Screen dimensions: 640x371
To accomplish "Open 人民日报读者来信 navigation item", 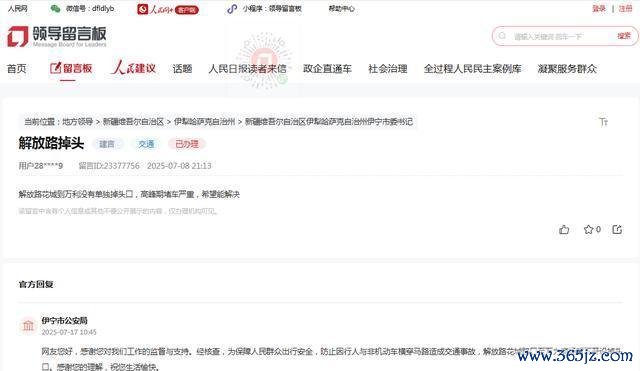I will (247, 69).
